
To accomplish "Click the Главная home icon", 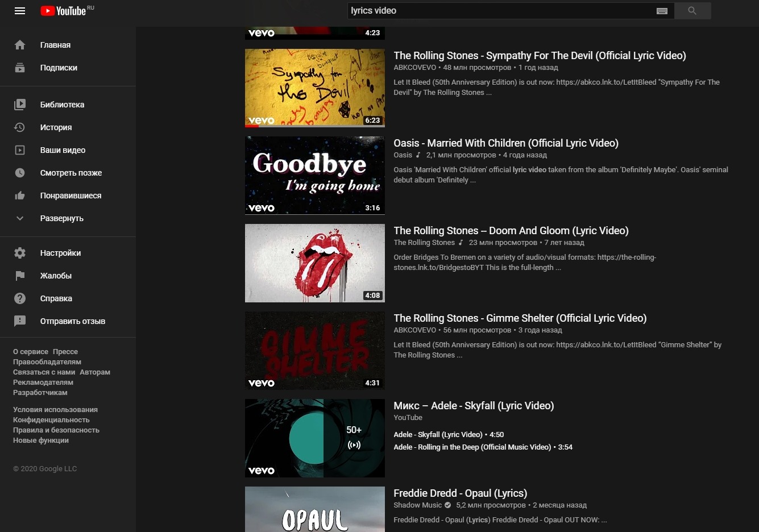I will [20, 45].
